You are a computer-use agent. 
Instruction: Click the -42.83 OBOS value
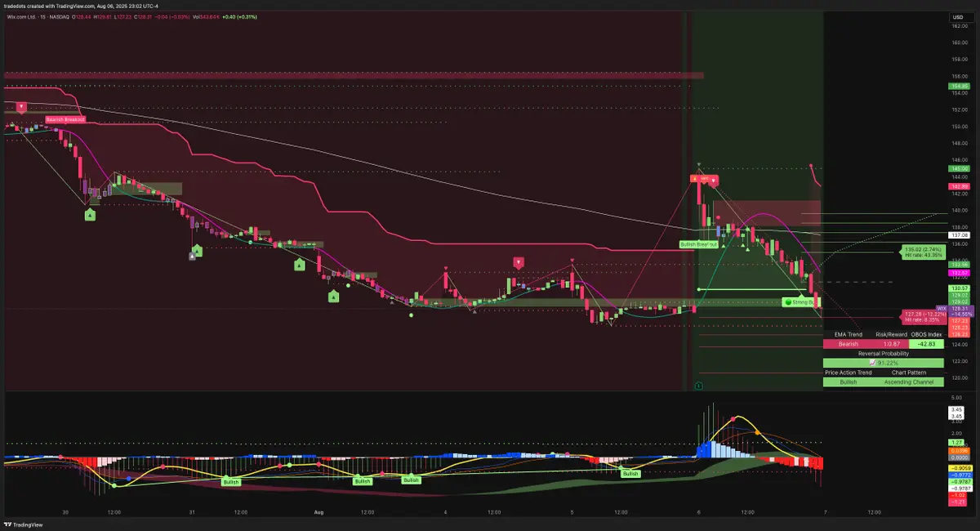tap(926, 344)
